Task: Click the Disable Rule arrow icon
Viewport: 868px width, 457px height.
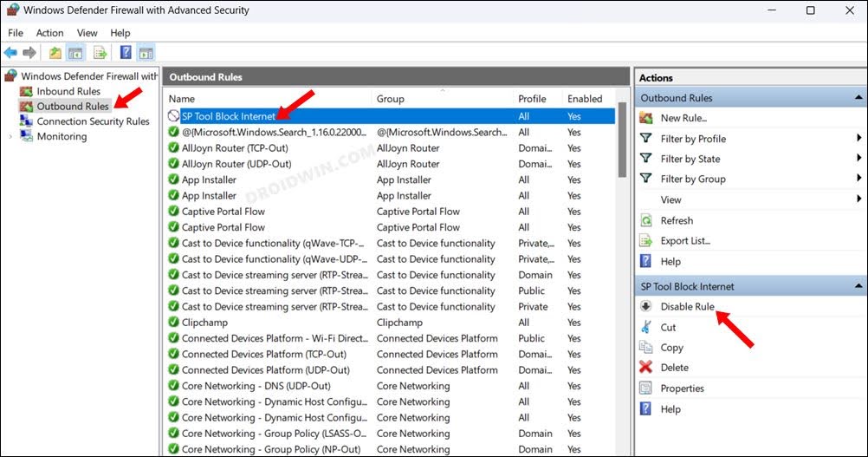Action: tap(646, 306)
